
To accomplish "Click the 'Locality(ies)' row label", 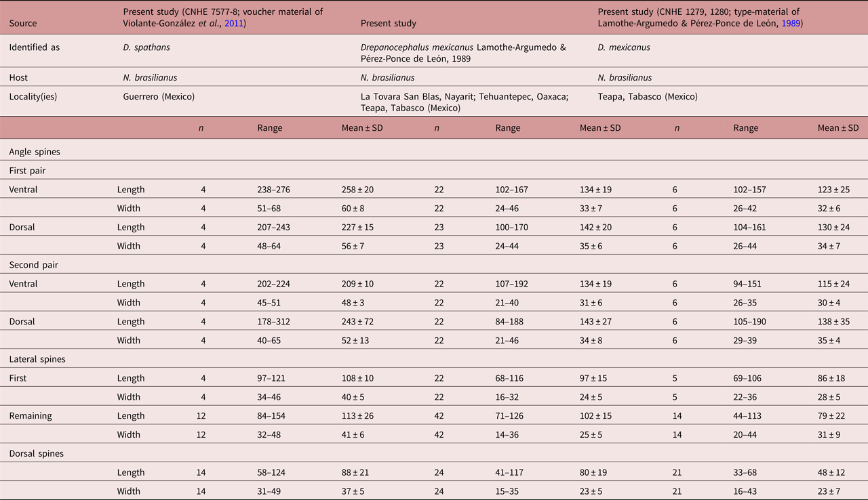I will [x=33, y=96].
